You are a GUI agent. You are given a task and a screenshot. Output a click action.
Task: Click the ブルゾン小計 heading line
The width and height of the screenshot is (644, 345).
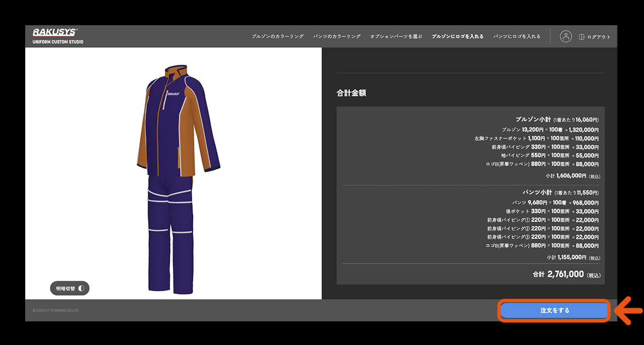tap(556, 119)
